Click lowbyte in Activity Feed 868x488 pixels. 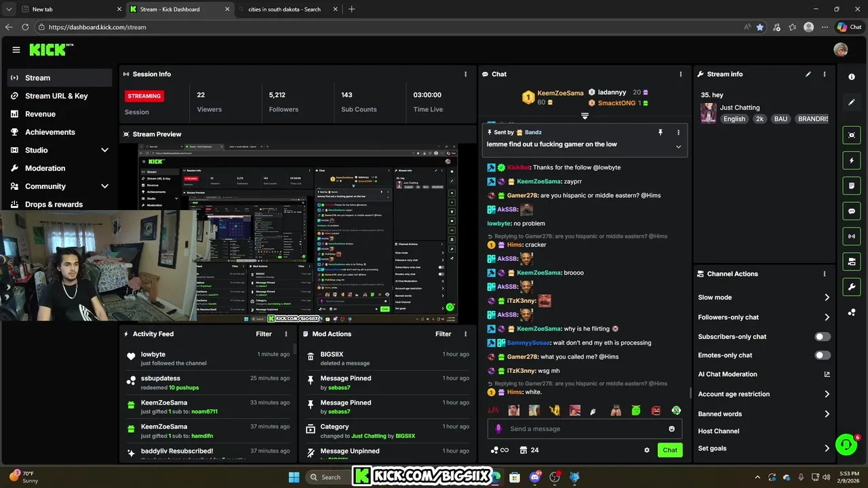153,354
